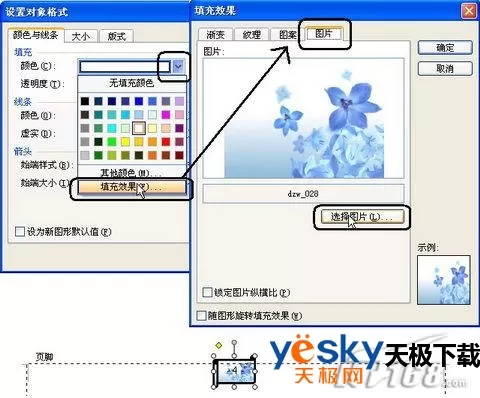The width and height of the screenshot is (480, 398).
Task: Click the blue flower picture preview
Action: (x=303, y=118)
